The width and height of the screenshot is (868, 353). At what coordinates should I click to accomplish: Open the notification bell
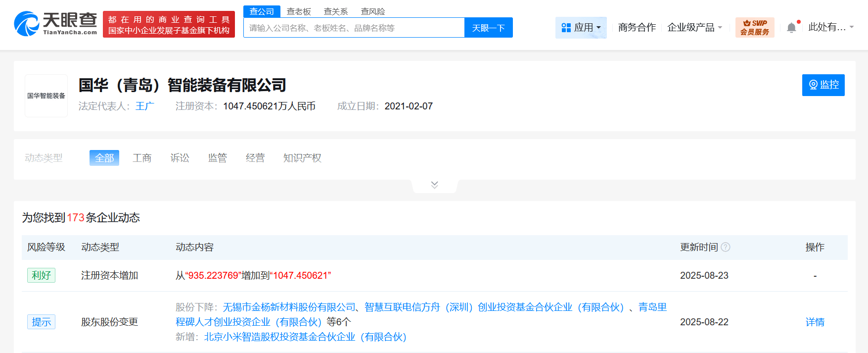point(791,28)
